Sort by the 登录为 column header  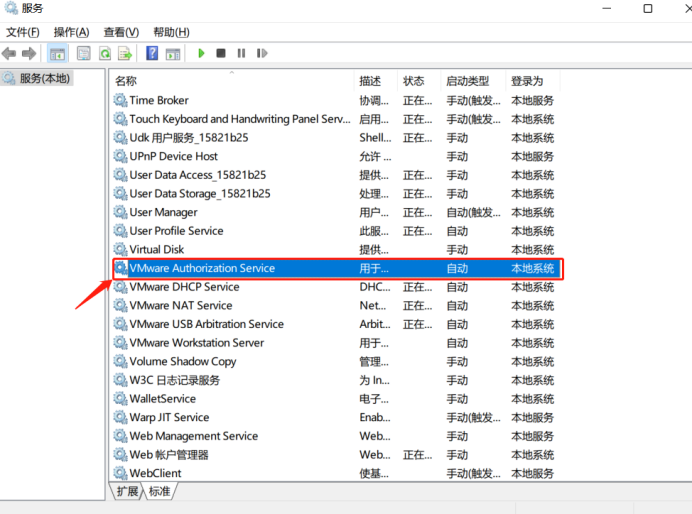tap(533, 81)
